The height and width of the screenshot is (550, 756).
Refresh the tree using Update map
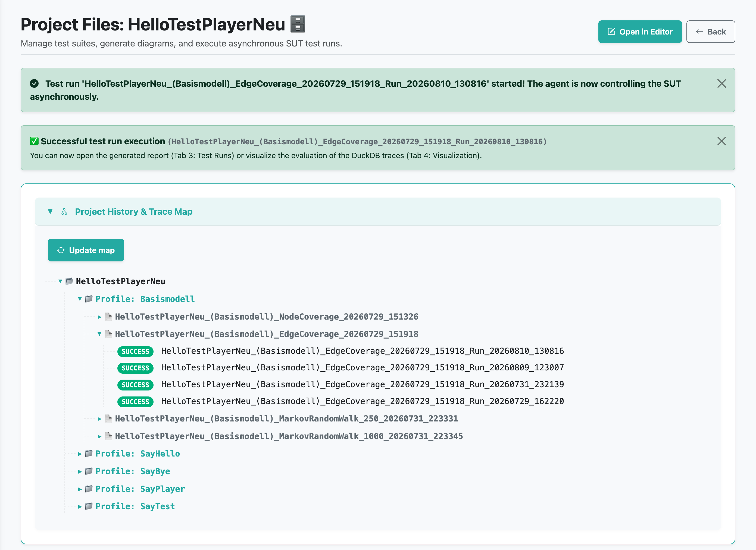[86, 250]
